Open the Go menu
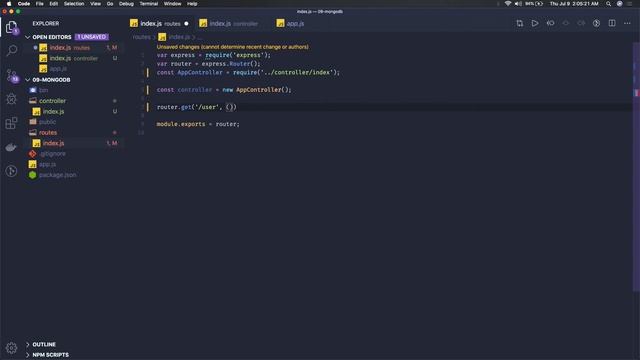Image resolution: width=640 pixels, height=360 pixels. pyautogui.click(x=110, y=4)
